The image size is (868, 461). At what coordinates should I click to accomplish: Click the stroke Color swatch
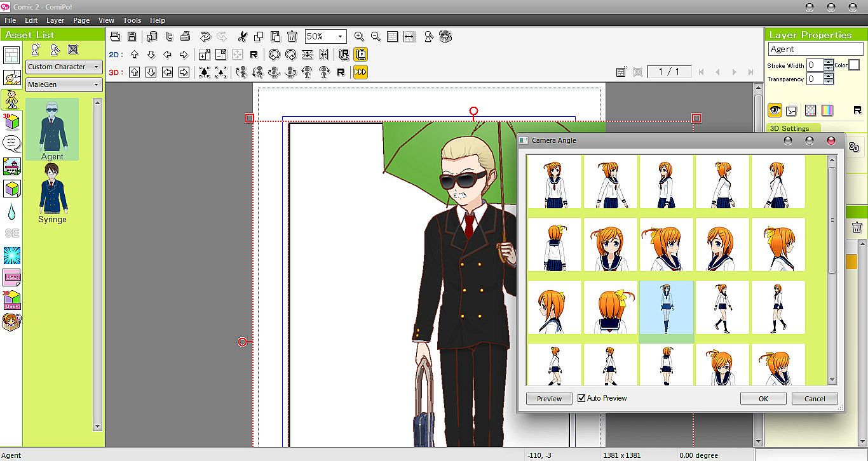pyautogui.click(x=854, y=65)
